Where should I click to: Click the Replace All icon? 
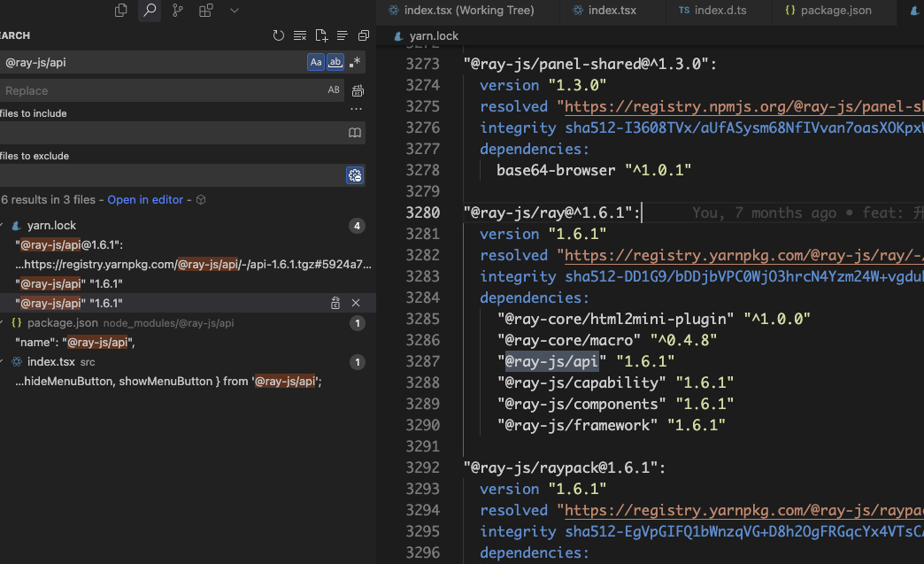click(x=358, y=91)
